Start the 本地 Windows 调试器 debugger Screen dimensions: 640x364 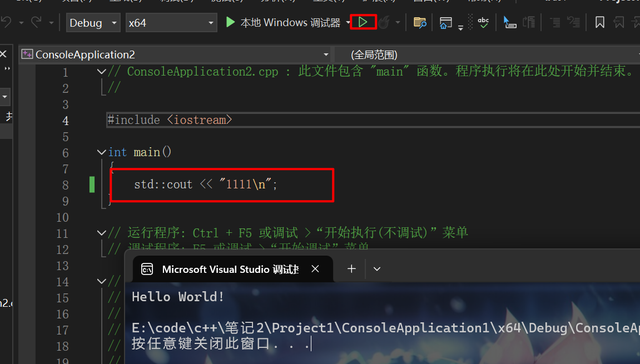(284, 23)
